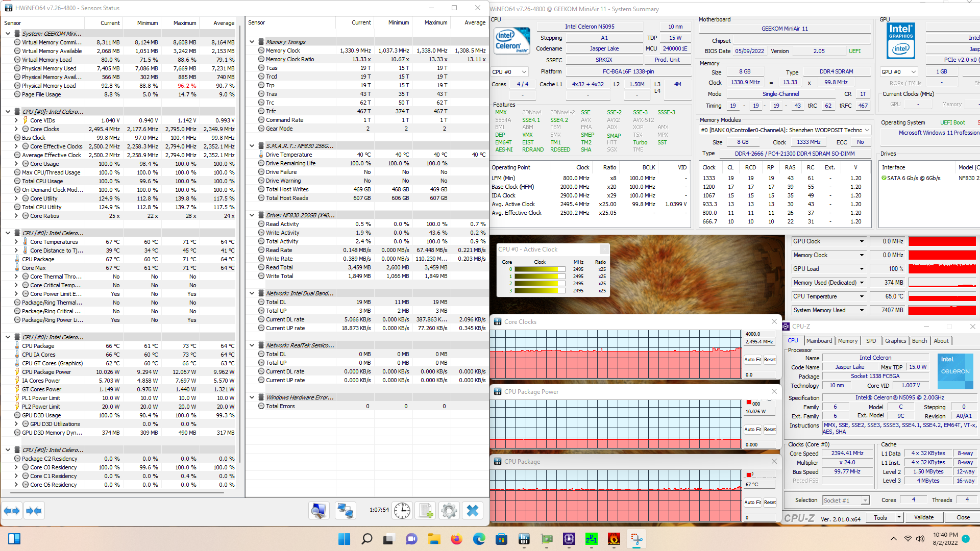Collapse the Memory Timings group
The width and height of the screenshot is (980, 551).
tap(252, 42)
